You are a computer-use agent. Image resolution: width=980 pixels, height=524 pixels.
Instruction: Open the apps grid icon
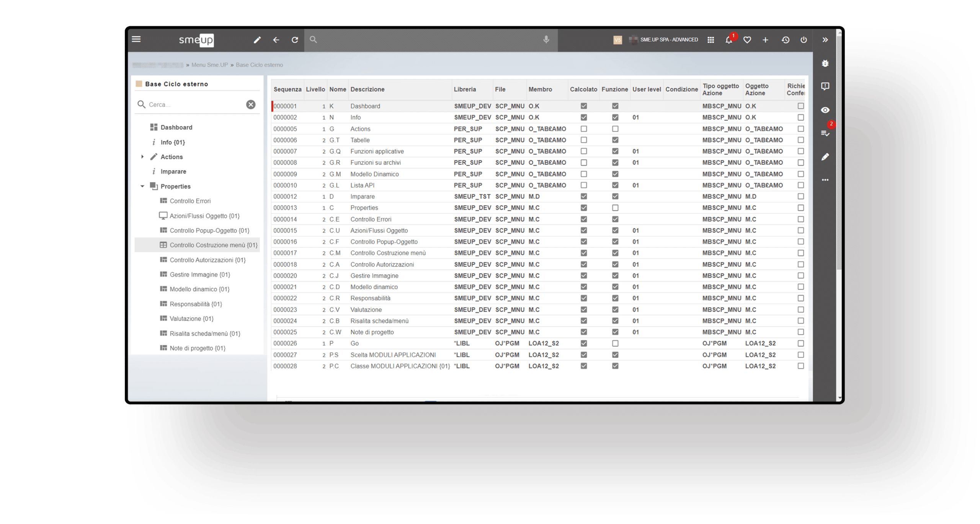coord(710,40)
